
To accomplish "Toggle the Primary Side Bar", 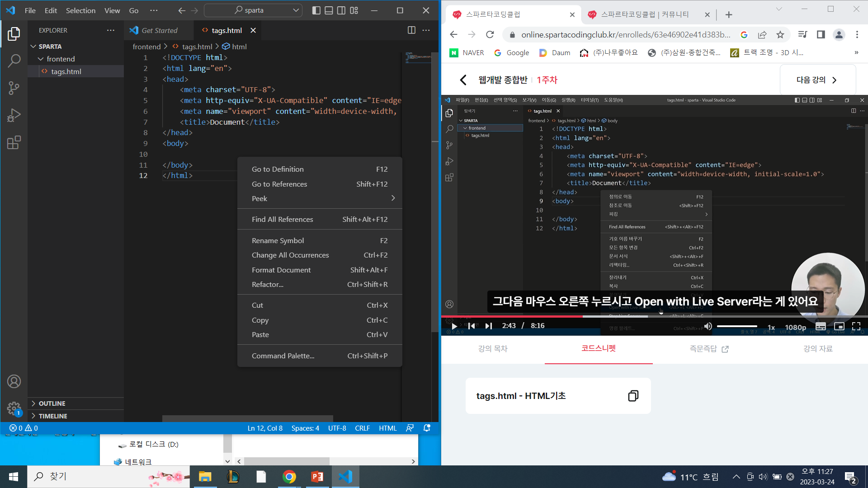I will tap(316, 10).
